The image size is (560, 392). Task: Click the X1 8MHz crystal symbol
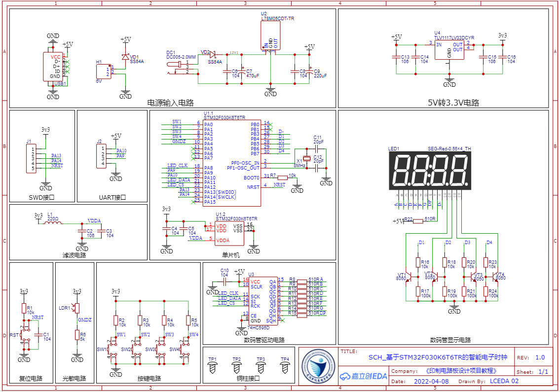click(306, 158)
